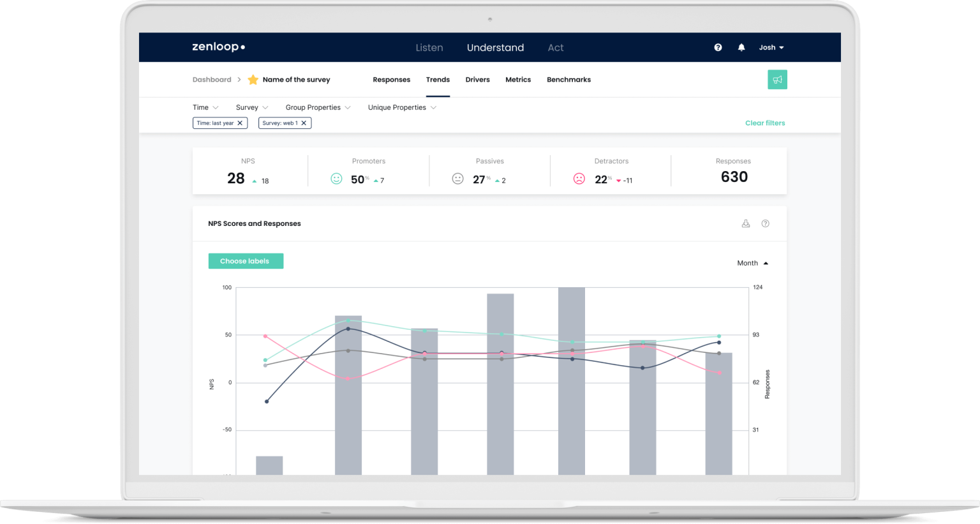Switch to the Benchmarks tab
Screen dimensions: 980x524
click(x=568, y=80)
